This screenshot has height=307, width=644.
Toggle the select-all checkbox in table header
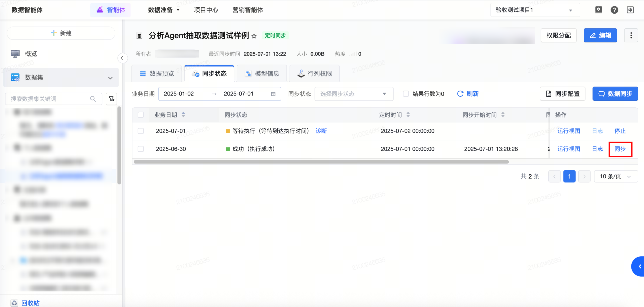(141, 115)
